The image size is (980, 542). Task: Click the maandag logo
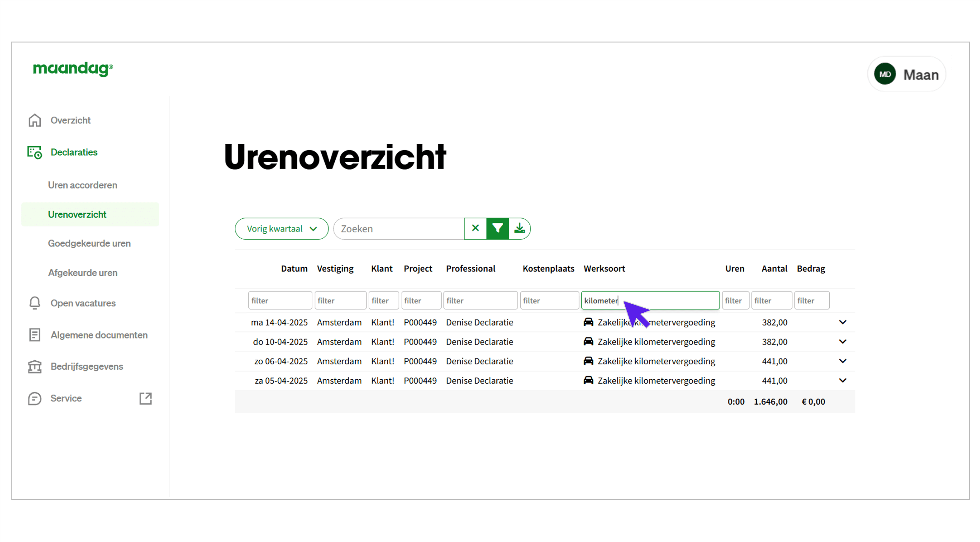[x=72, y=69]
